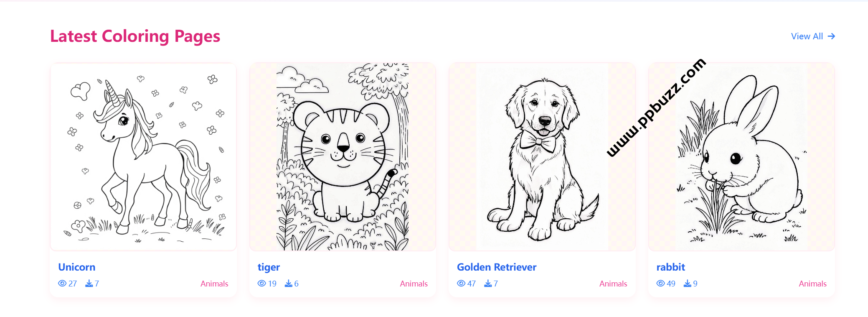The image size is (868, 317).
Task: Select the Unicorn coloring page thumbnail
Action: pos(143,157)
